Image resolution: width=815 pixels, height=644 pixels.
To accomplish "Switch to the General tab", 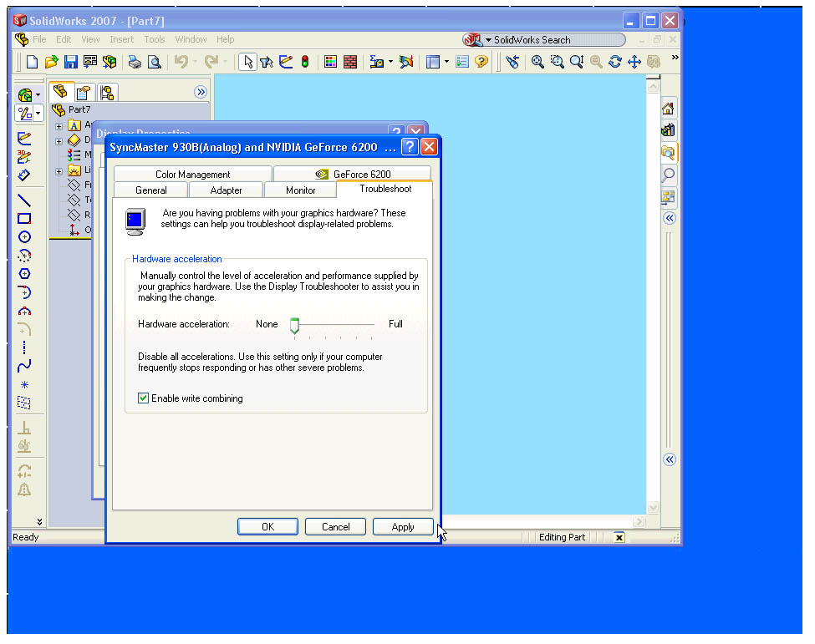I will coord(151,190).
